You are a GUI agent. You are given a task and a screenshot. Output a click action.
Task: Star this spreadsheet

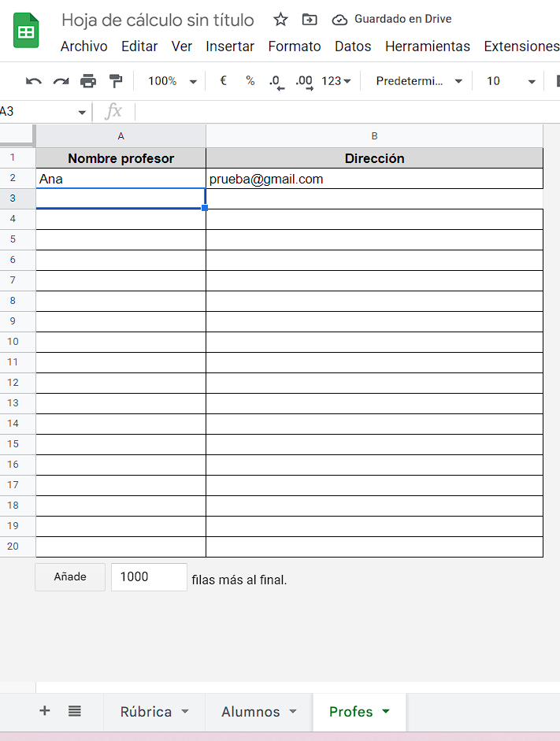280,20
